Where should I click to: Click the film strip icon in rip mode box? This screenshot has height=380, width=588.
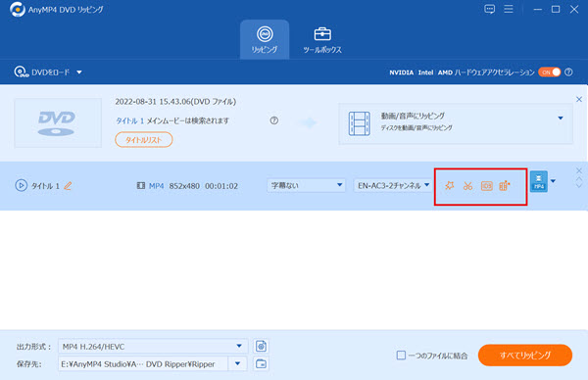tap(360, 123)
